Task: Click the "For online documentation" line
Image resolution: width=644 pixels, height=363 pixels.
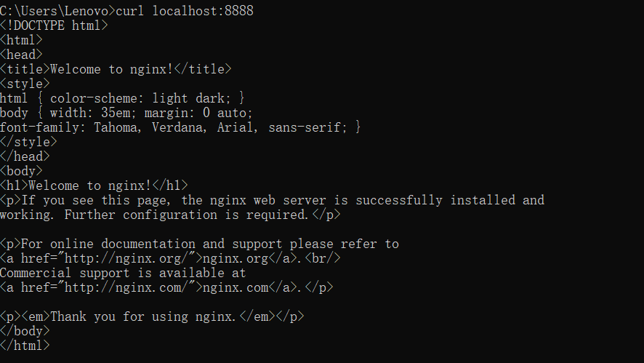Action: [x=199, y=244]
